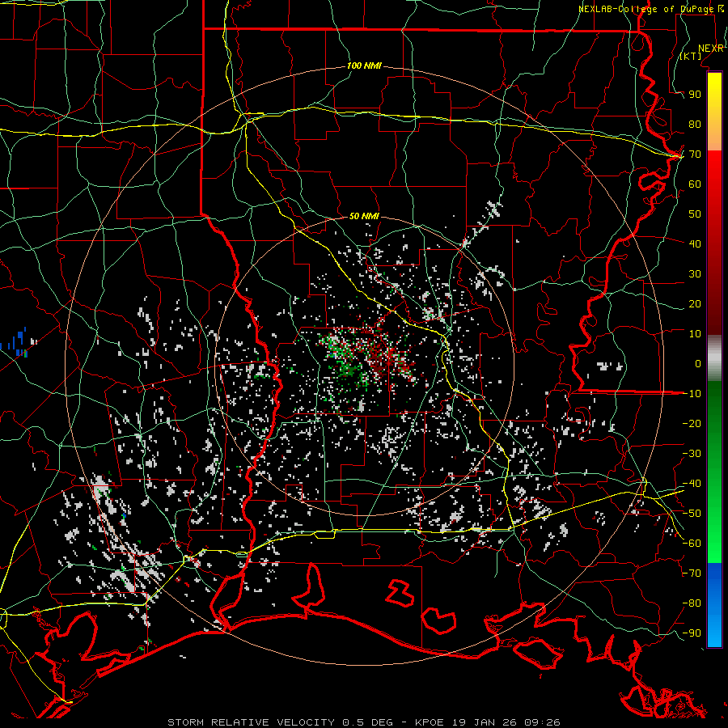Viewport: 728px width, 728px height.
Task: Click the 60 value on the velocity scale
Action: tap(695, 184)
